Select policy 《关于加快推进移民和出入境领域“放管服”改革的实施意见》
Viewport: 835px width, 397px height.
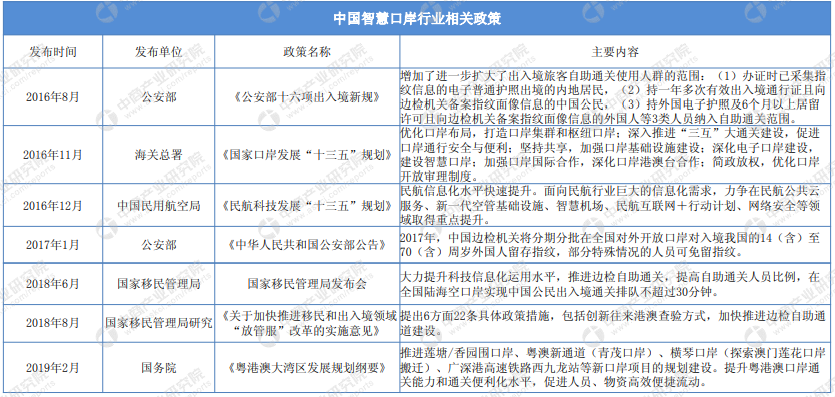coord(307,323)
